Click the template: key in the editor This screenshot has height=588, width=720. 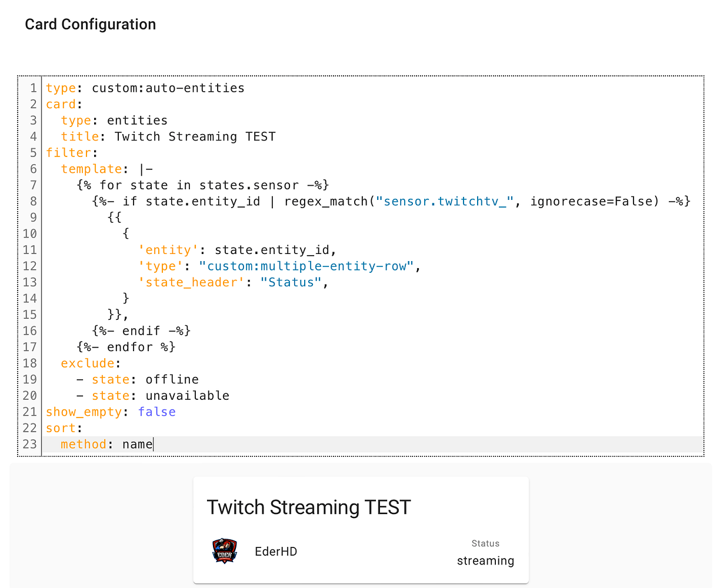(x=91, y=169)
